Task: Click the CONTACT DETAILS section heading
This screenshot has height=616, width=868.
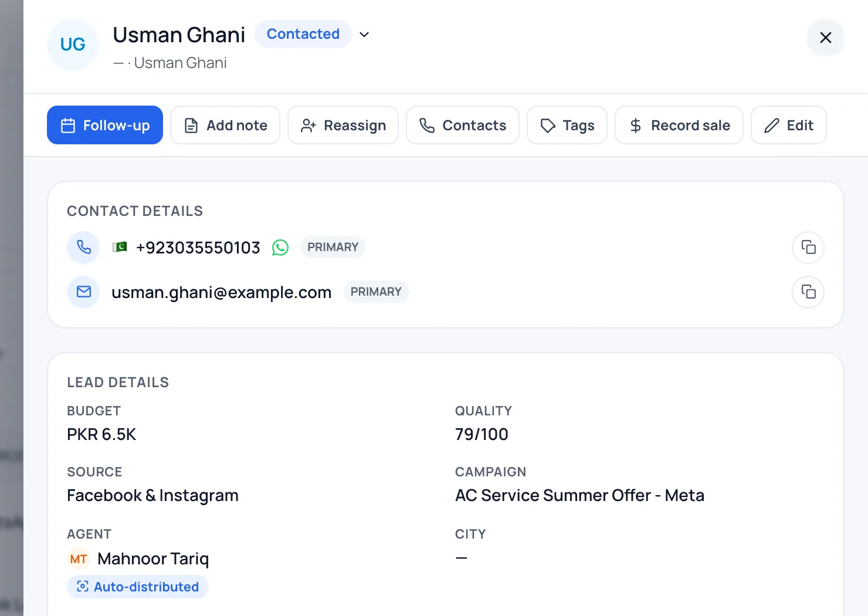Action: tap(135, 211)
